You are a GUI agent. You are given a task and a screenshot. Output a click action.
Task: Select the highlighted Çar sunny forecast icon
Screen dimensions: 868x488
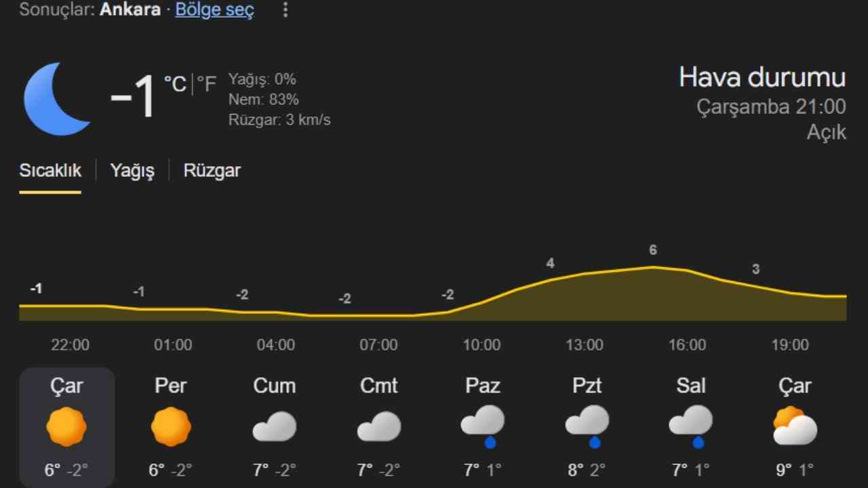click(66, 427)
